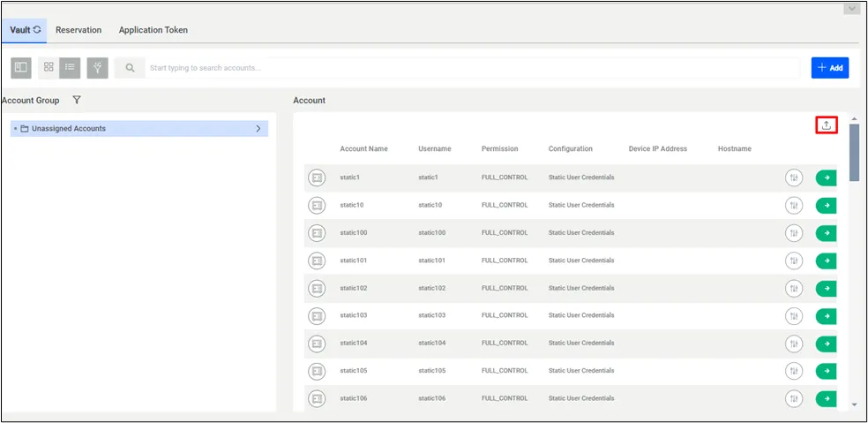The height and width of the screenshot is (423, 868).
Task: Click green arrow button for static106
Action: coord(826,398)
